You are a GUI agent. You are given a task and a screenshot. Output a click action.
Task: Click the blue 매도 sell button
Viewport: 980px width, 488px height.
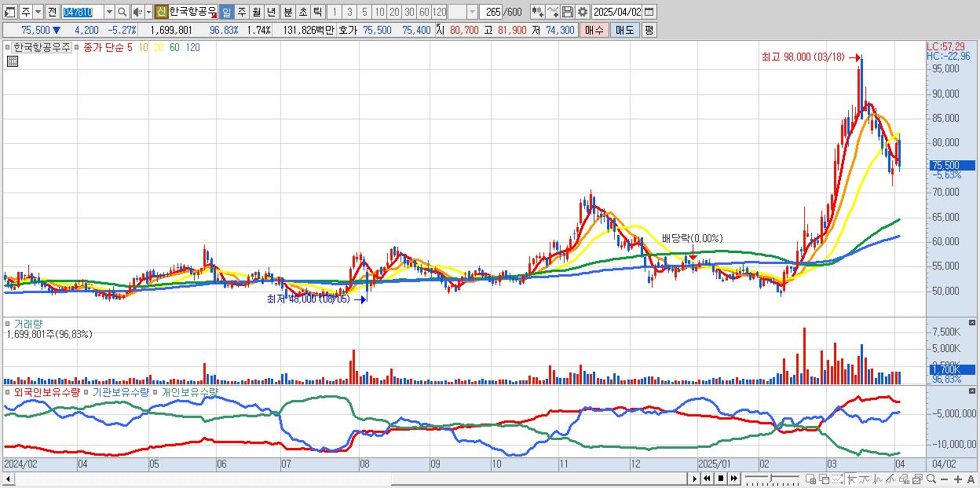(x=625, y=30)
